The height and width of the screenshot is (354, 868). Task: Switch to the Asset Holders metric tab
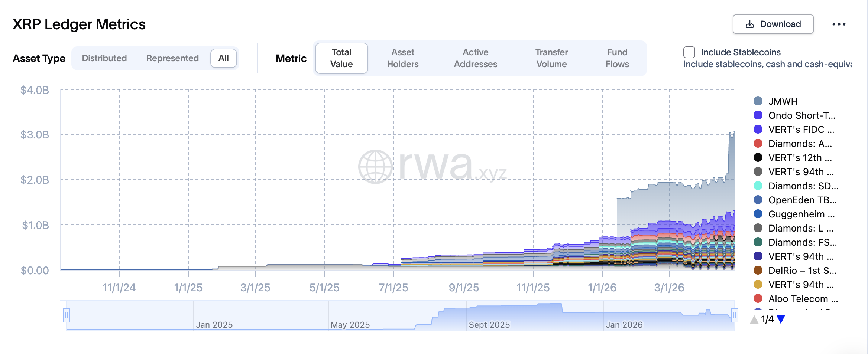[403, 58]
